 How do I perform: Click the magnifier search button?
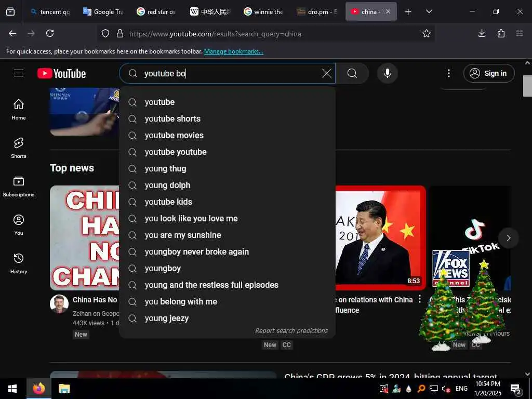coord(352,73)
